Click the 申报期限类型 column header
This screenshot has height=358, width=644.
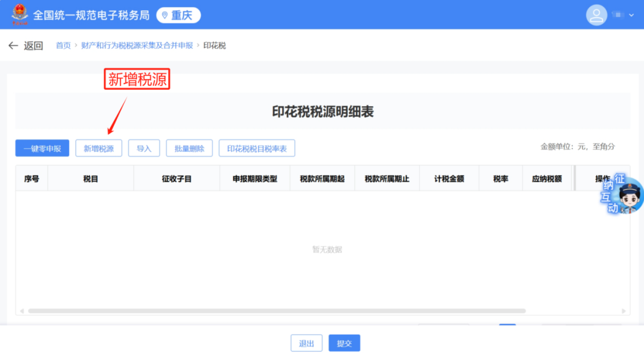[255, 179]
